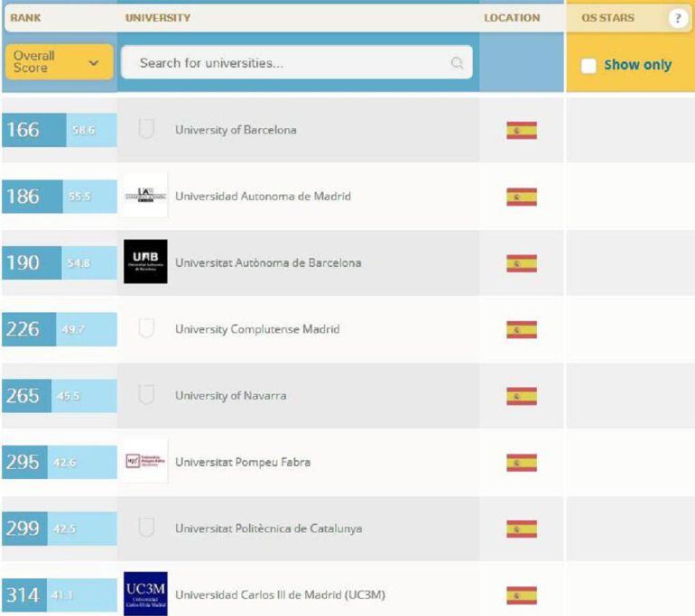Click University Complutense Madrid placeholder shield icon

146,328
